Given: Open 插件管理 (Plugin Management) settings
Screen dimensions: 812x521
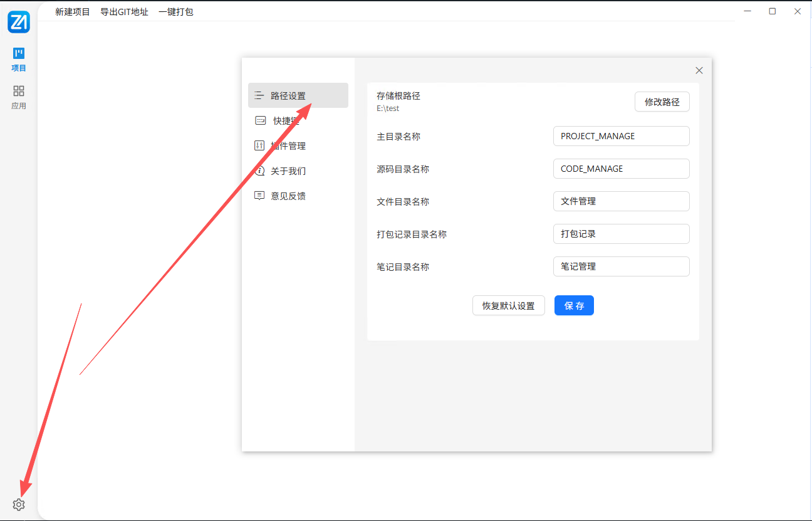Looking at the screenshot, I should (x=289, y=145).
